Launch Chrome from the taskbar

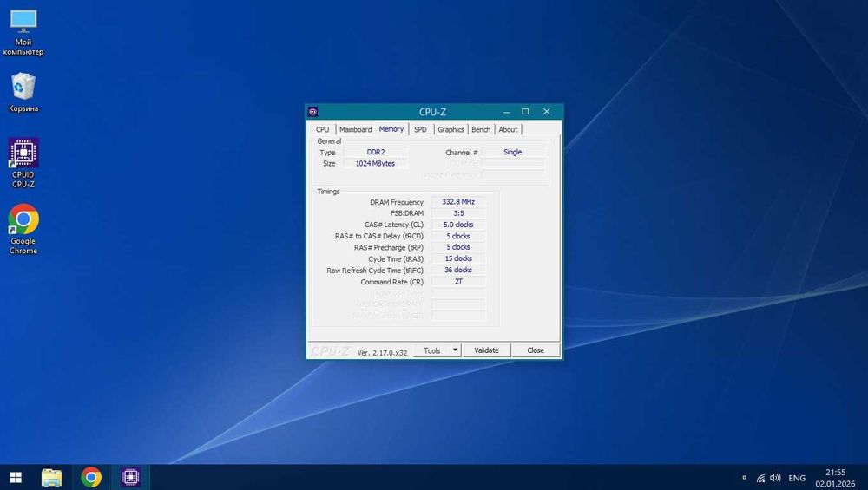click(91, 477)
